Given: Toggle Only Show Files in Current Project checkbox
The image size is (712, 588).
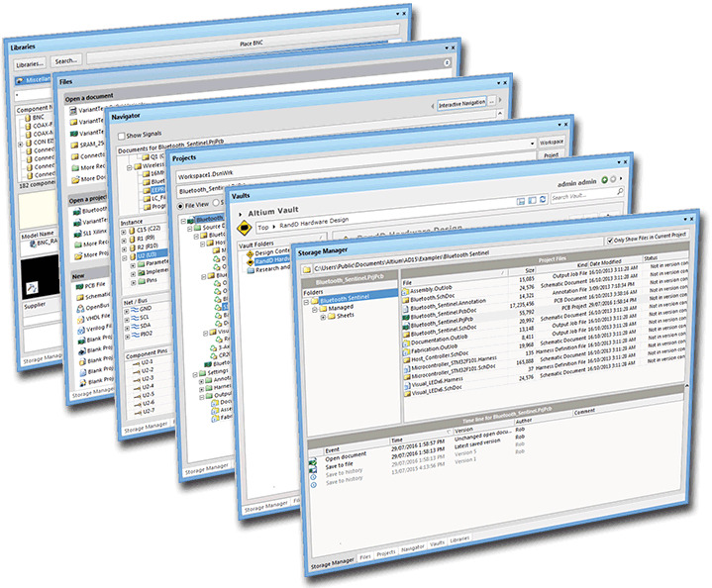Looking at the screenshot, I should pyautogui.click(x=610, y=241).
